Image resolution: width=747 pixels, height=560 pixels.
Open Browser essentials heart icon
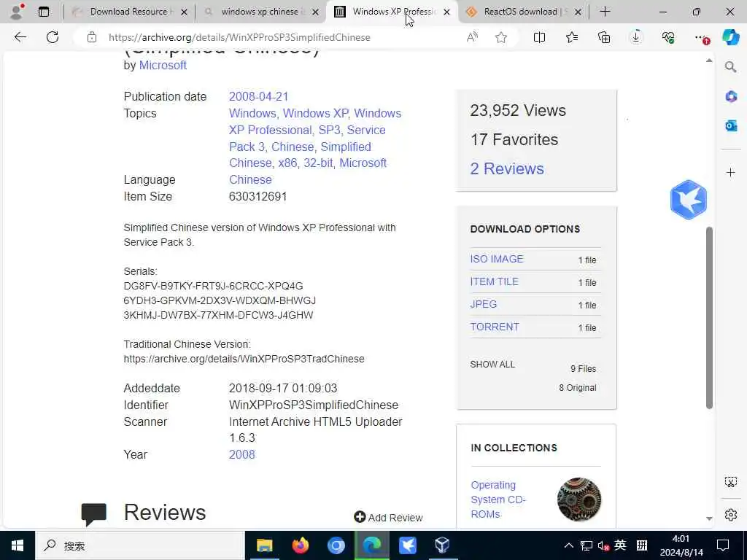pyautogui.click(x=668, y=37)
